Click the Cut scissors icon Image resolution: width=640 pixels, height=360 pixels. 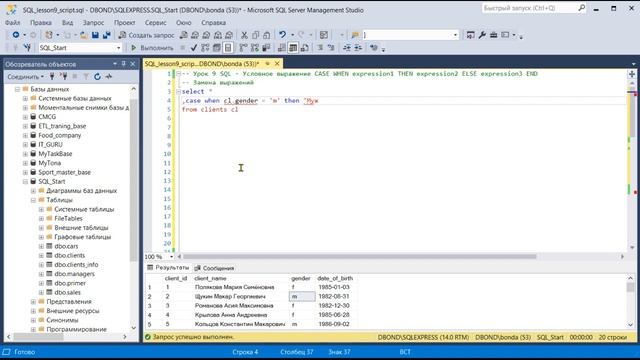[x=244, y=35]
